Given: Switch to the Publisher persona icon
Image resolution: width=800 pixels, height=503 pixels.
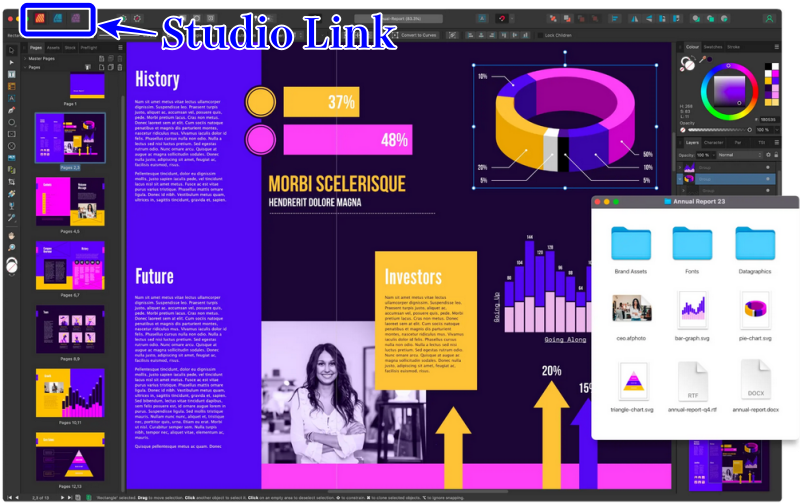Looking at the screenshot, I should pos(40,19).
